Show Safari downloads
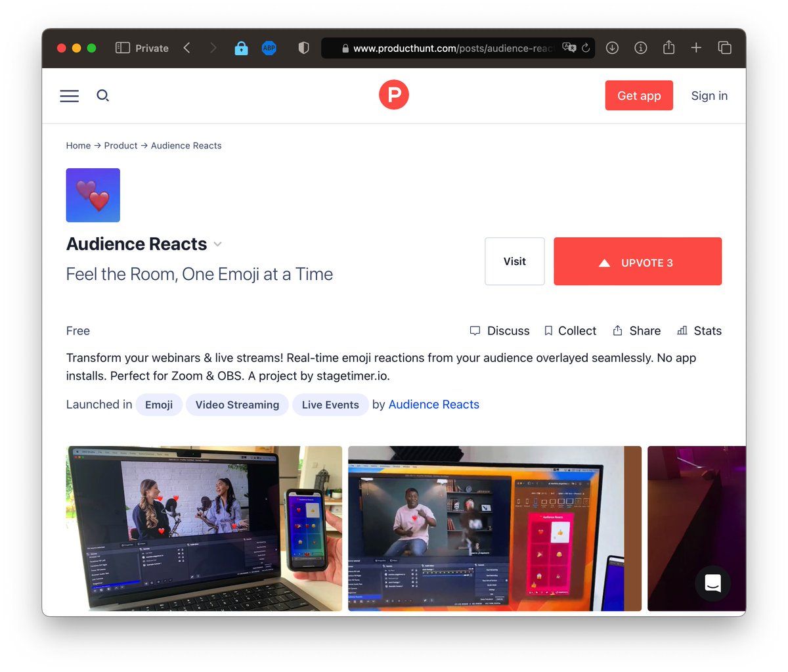The height and width of the screenshot is (672, 788). pos(612,48)
